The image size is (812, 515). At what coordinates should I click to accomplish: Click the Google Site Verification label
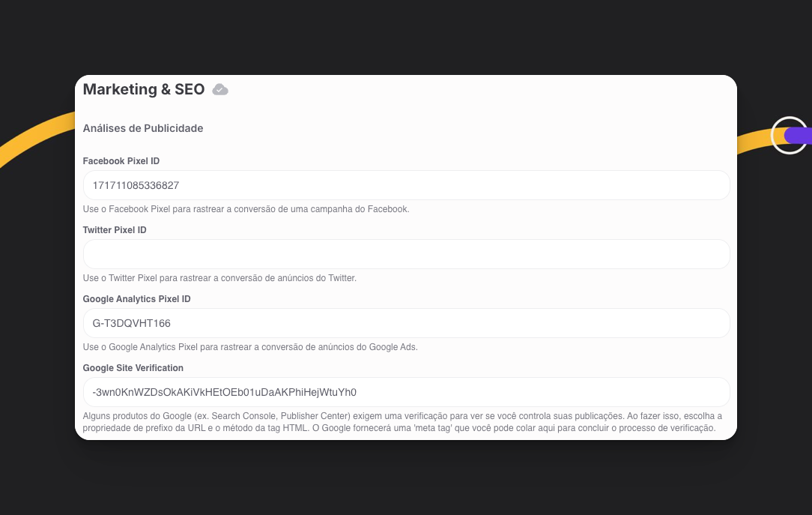point(133,368)
